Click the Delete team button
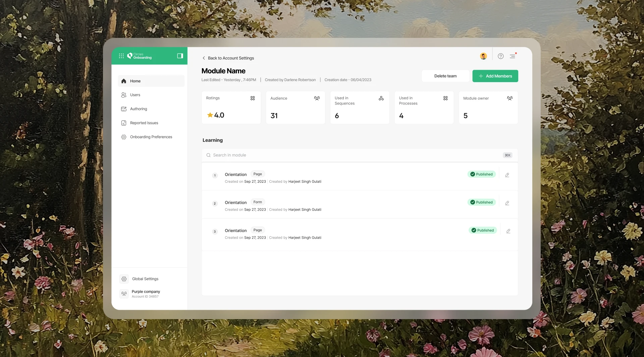 (x=445, y=76)
